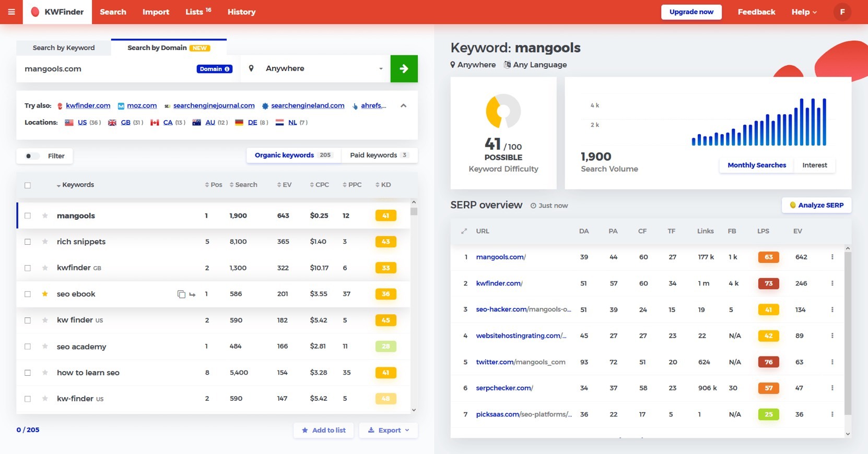Check the seo academy keyword row

(x=28, y=346)
